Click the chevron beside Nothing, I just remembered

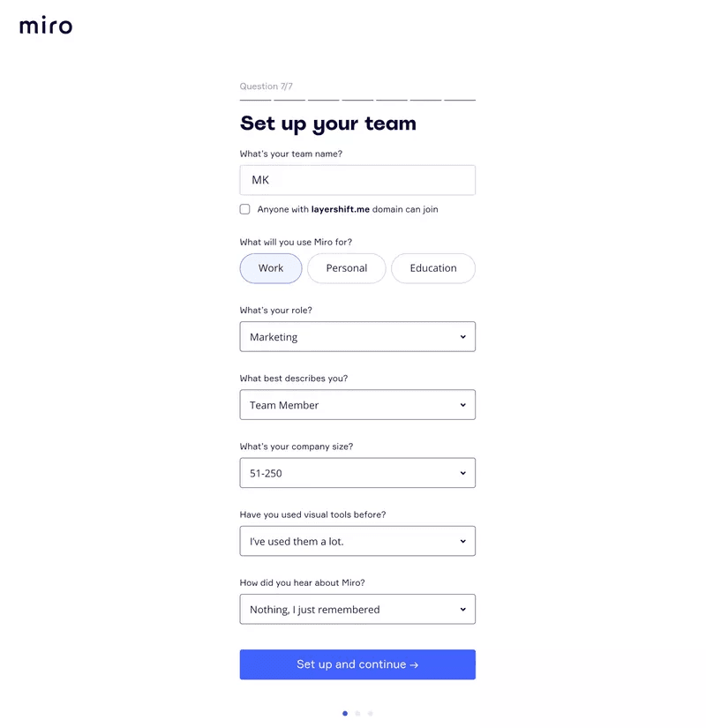click(462, 609)
